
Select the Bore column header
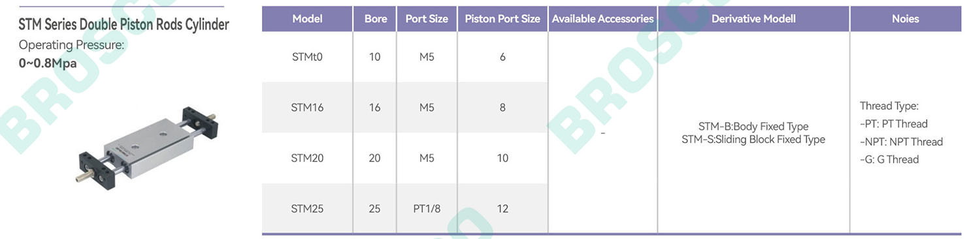point(375,19)
